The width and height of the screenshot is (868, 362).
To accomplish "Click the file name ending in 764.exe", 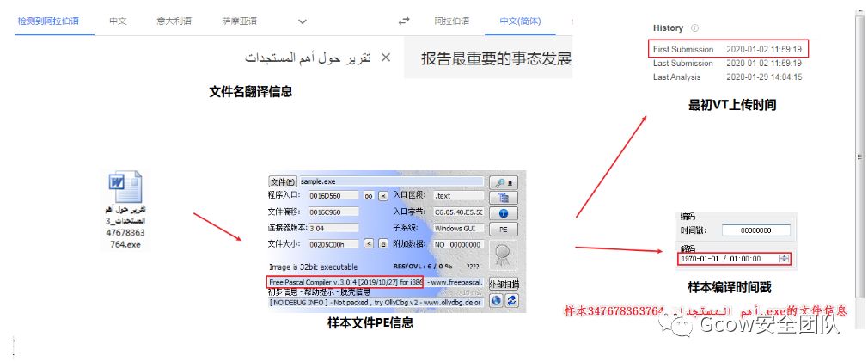I will (125, 227).
